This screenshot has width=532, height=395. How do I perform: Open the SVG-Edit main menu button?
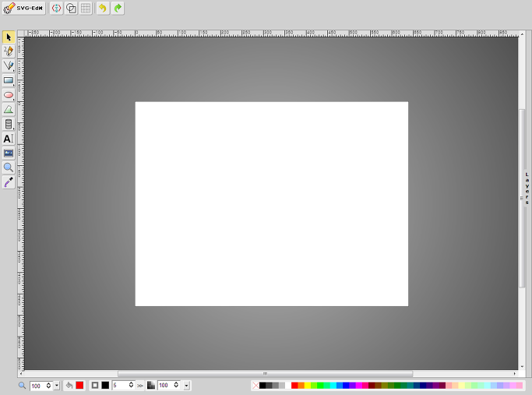coord(23,8)
